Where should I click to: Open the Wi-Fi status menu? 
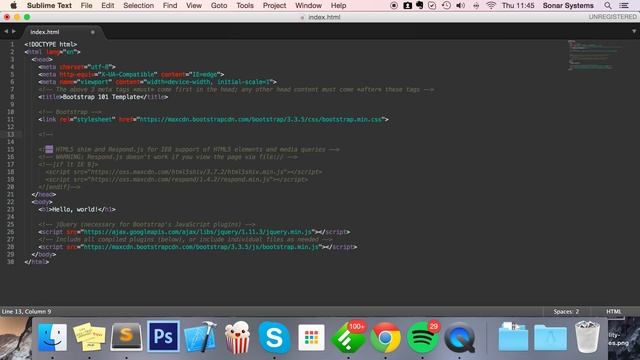[x=491, y=5]
